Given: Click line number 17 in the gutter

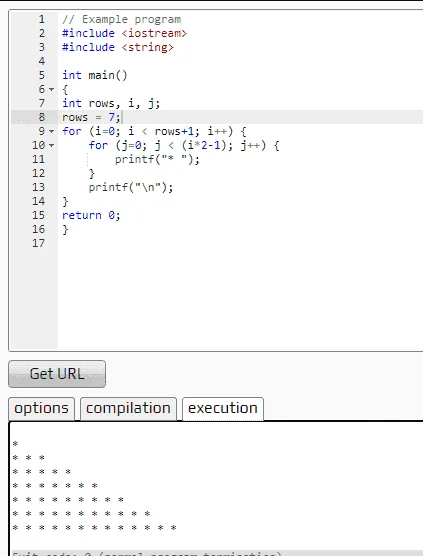Looking at the screenshot, I should click(39, 243).
